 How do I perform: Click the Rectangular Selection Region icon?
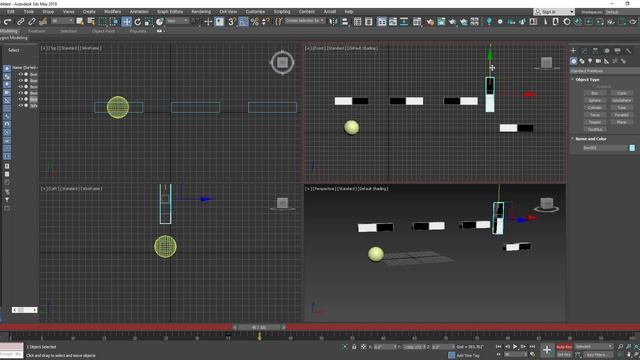point(102,22)
